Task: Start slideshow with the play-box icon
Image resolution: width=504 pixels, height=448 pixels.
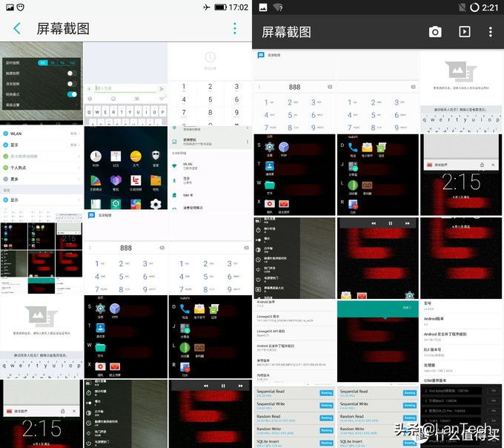Action: [465, 31]
